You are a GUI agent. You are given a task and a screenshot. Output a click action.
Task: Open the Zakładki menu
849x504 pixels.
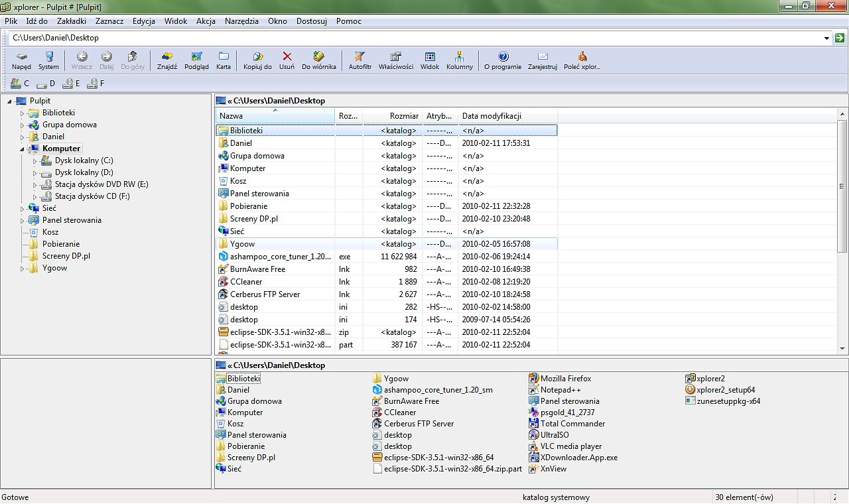(x=72, y=21)
